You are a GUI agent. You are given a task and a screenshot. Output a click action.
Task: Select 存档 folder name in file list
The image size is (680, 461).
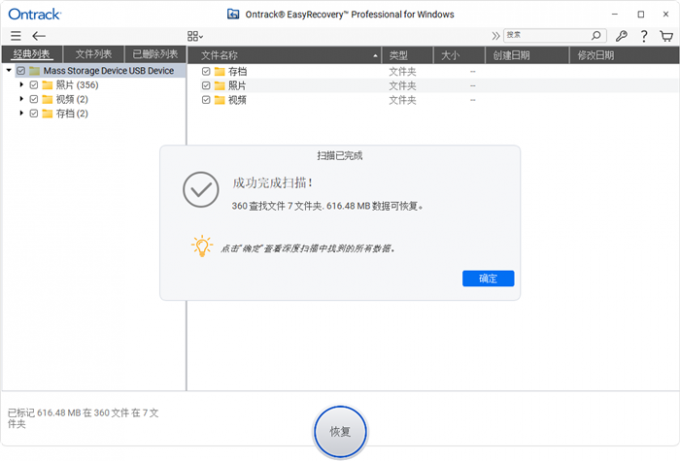(x=238, y=72)
